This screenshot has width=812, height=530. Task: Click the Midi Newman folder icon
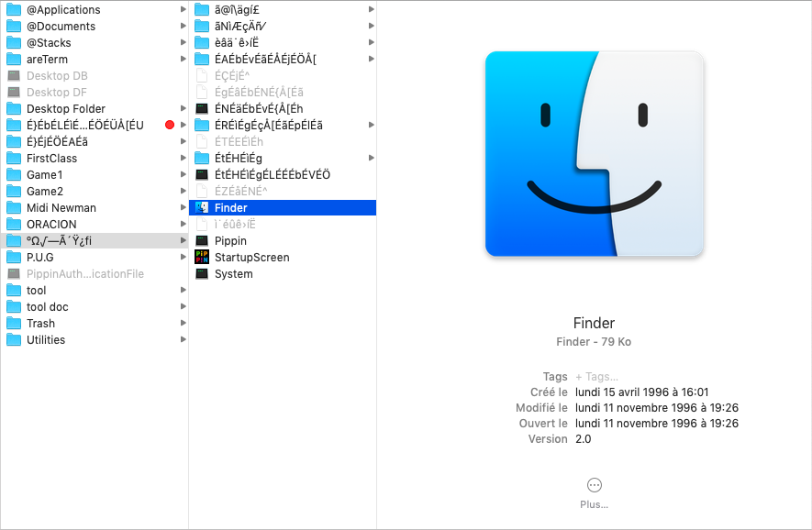(x=14, y=208)
